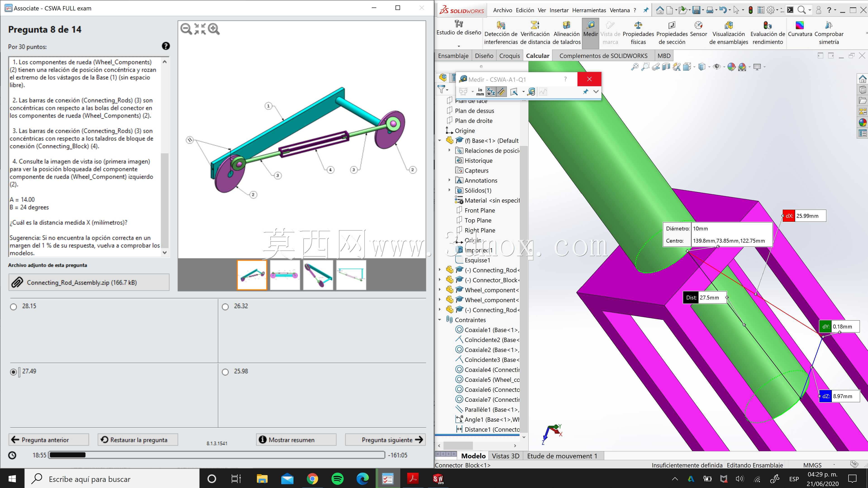The width and height of the screenshot is (868, 488).
Task: Switch to the Croquis tab
Action: [x=510, y=56]
